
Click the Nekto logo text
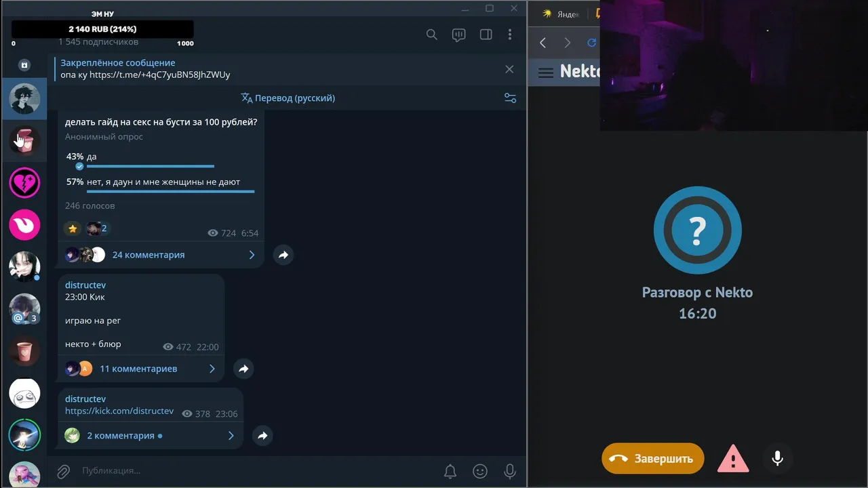tap(580, 71)
